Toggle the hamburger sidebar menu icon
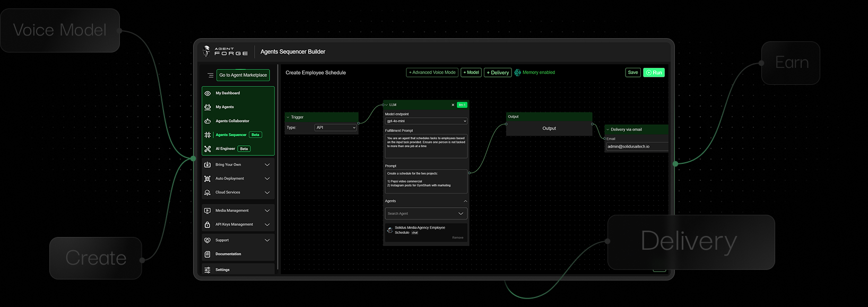Viewport: 868px width, 307px height. [x=211, y=75]
